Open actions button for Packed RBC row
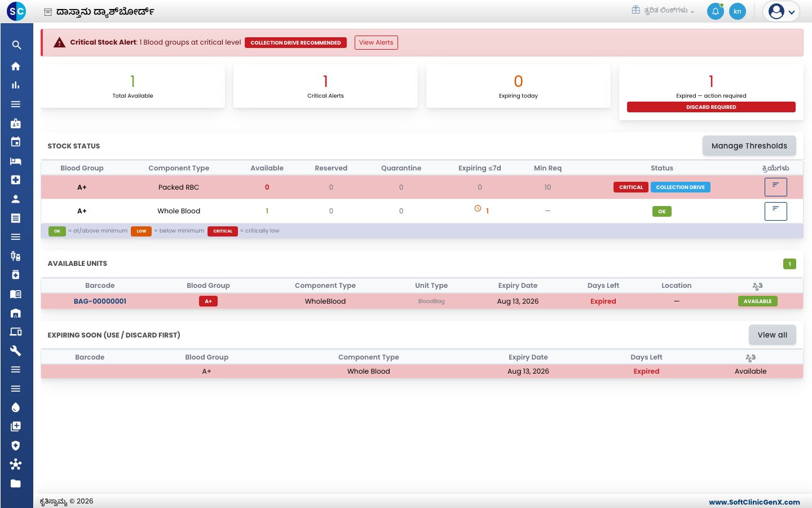 (x=775, y=187)
